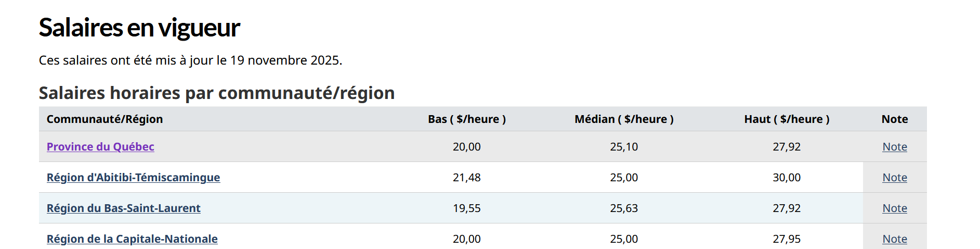Viewport: 980px width, 249px height.
Task: Select the 27,95 high wage cell
Action: [787, 239]
